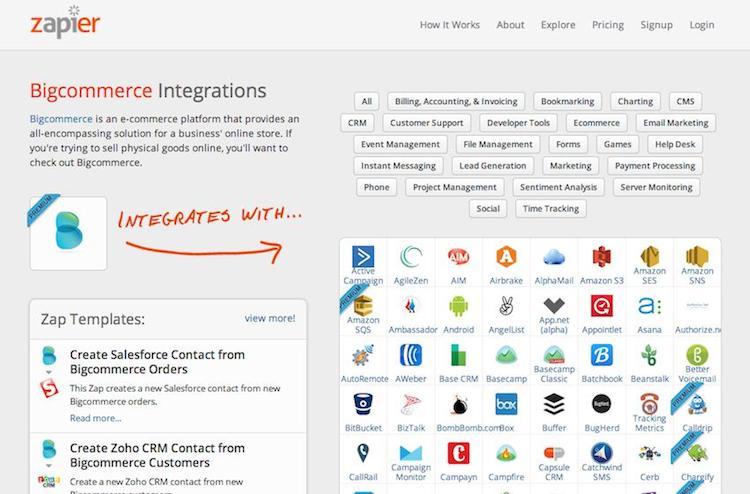Open the Box app icon
The height and width of the screenshot is (494, 750).
(x=506, y=405)
